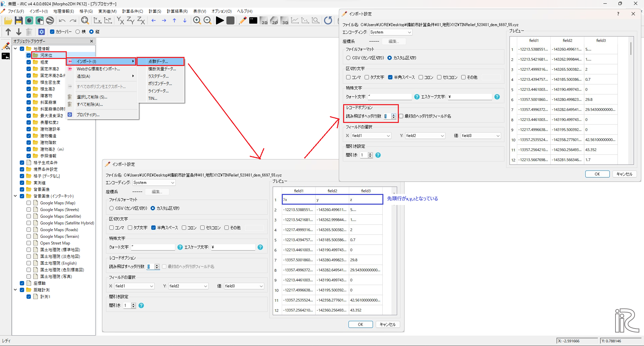The width and height of the screenshot is (644, 346).
Task: Open the 3D post-processing window icon
Action: [x=285, y=21]
